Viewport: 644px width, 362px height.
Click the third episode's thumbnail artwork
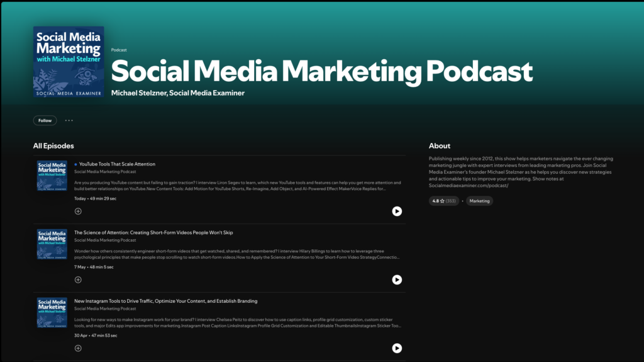coord(52,313)
